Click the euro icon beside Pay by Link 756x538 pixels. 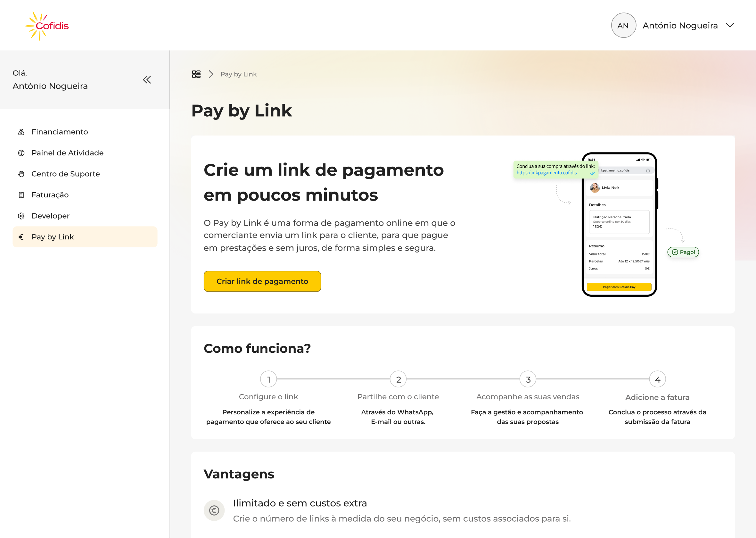(21, 237)
